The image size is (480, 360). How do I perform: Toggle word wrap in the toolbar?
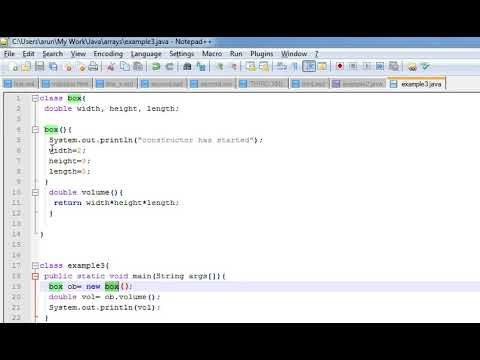coord(282,67)
